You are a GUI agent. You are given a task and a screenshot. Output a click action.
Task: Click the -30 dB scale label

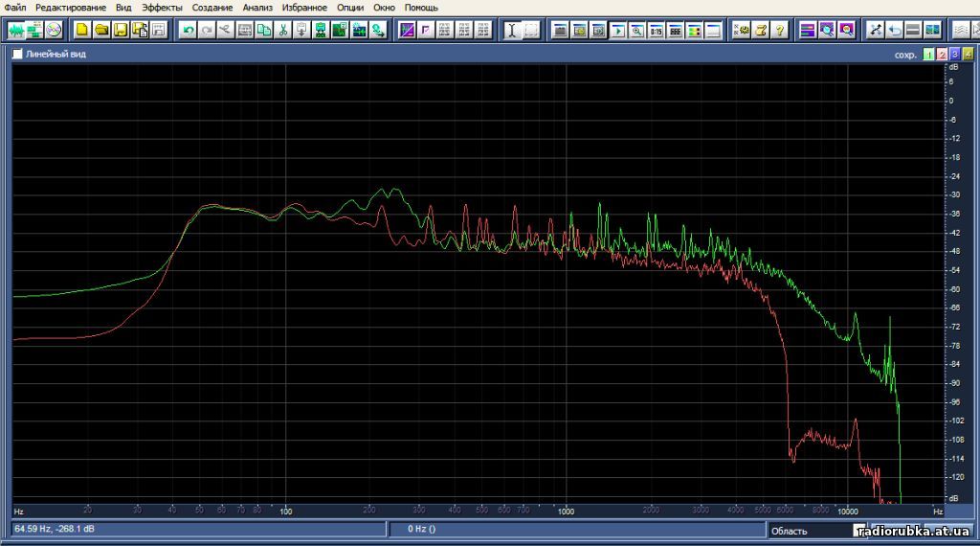[x=954, y=194]
